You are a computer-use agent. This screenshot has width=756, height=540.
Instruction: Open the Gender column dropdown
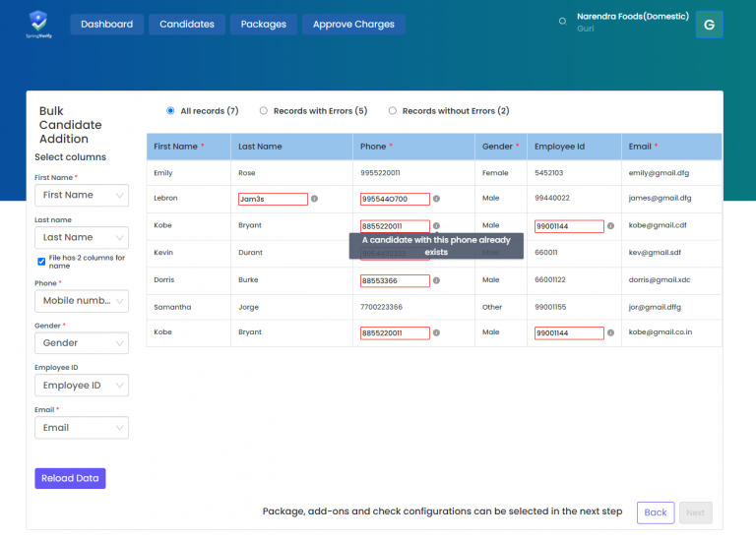82,343
